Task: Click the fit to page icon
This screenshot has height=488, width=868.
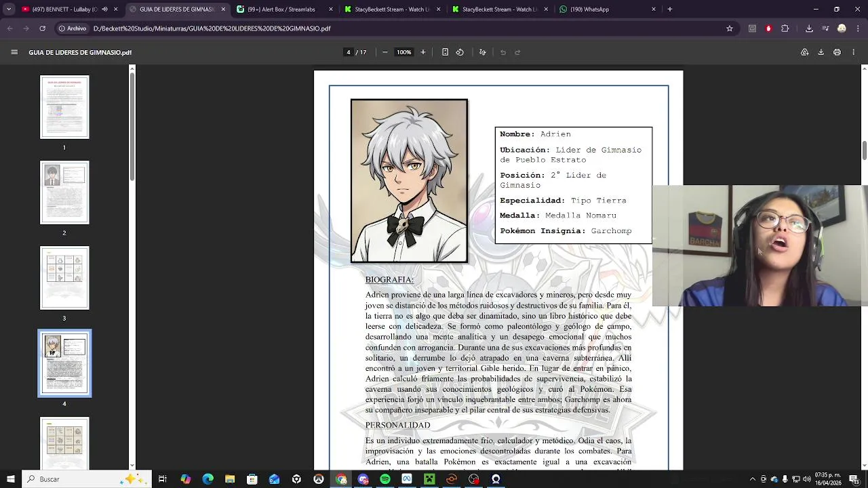Action: pyautogui.click(x=445, y=52)
